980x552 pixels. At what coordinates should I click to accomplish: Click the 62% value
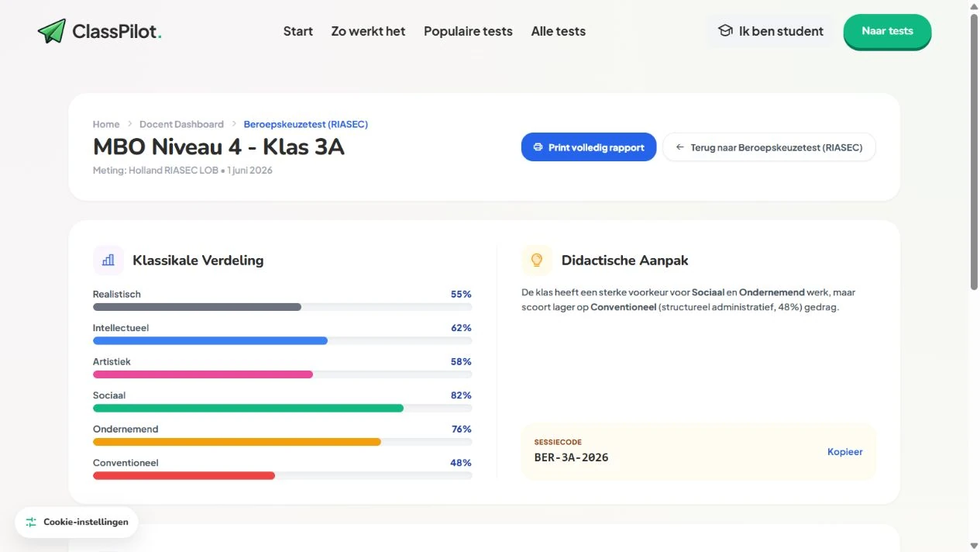tap(461, 328)
